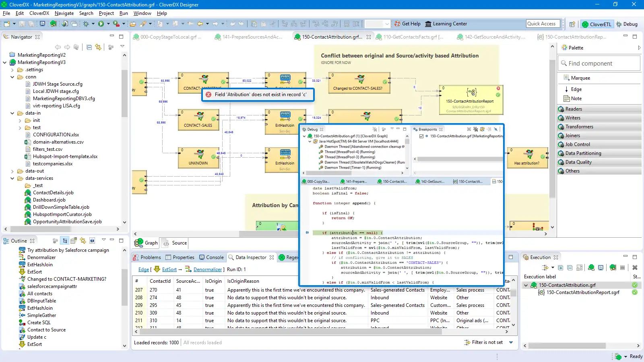Switch to the Properties tab
This screenshot has width=644, height=362.
(x=180, y=257)
